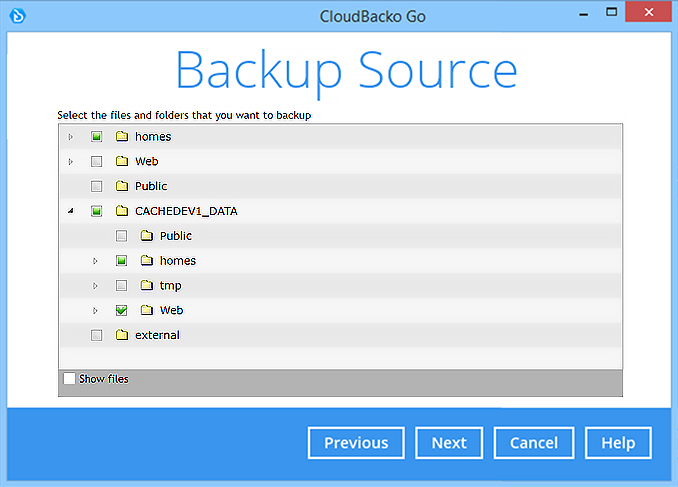Close the CloudBacko Go window
678x487 pixels.
[648, 12]
